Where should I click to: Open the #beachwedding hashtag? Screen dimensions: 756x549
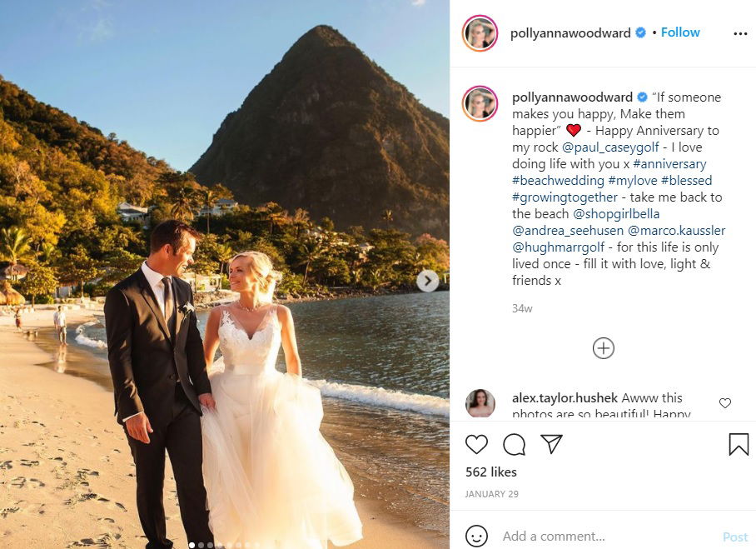point(558,181)
